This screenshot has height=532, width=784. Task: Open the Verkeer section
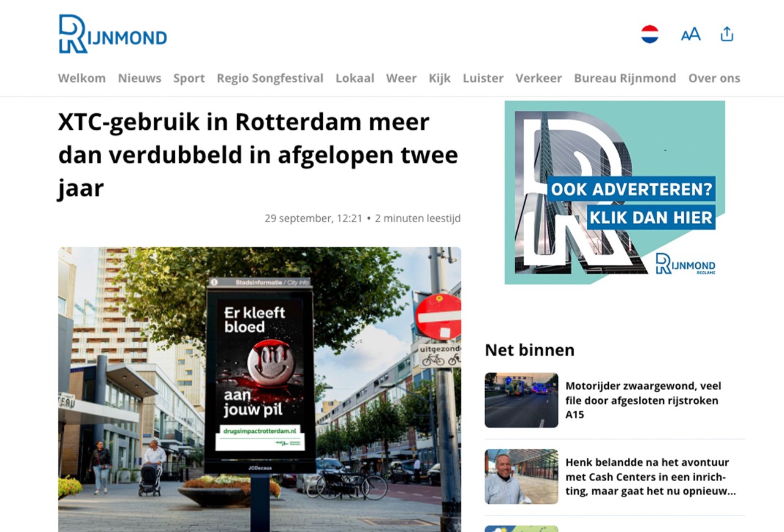538,78
